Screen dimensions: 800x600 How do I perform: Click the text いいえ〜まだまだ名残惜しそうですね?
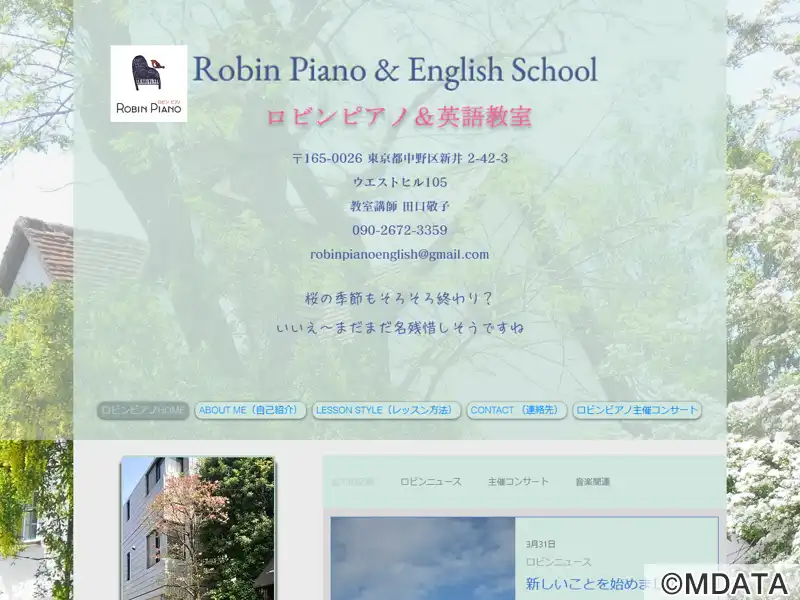tap(400, 328)
